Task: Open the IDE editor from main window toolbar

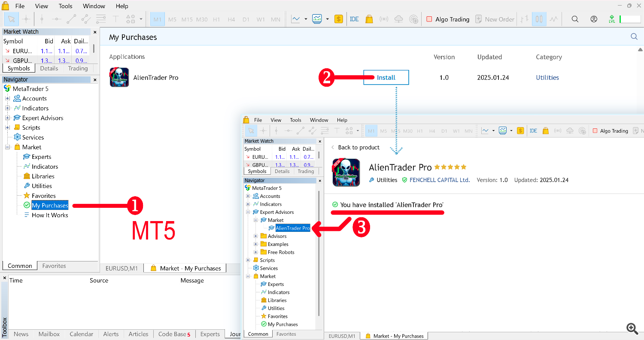Action: click(x=354, y=19)
